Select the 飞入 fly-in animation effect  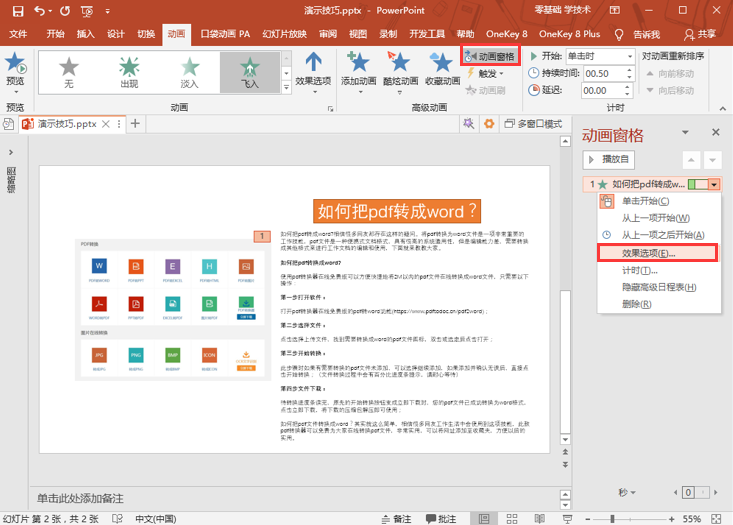point(250,72)
